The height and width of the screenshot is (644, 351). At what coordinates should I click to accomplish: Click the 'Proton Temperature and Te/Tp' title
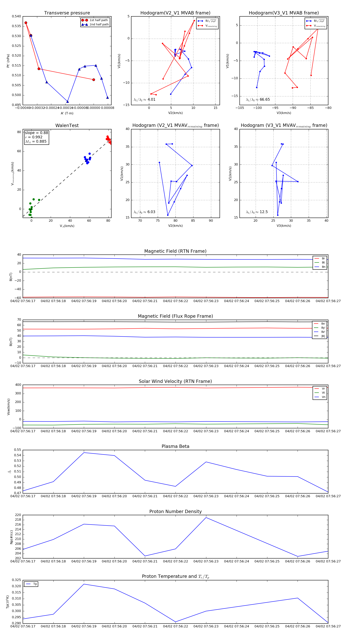pos(175,576)
